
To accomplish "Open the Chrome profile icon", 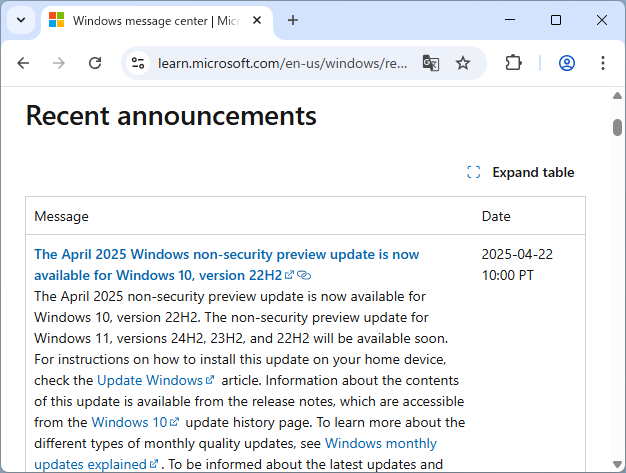I will click(567, 63).
